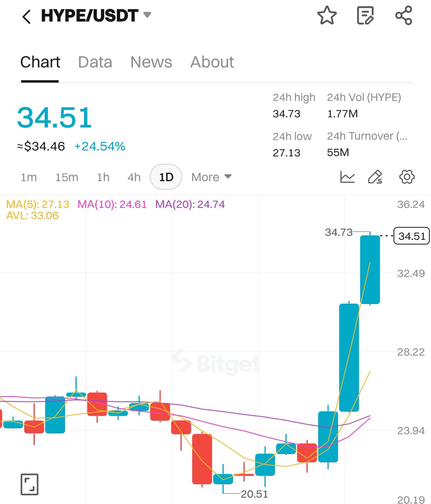Add HYPE/USDT to favorites star
Viewport: 431px width, 504px height.
coord(327,16)
